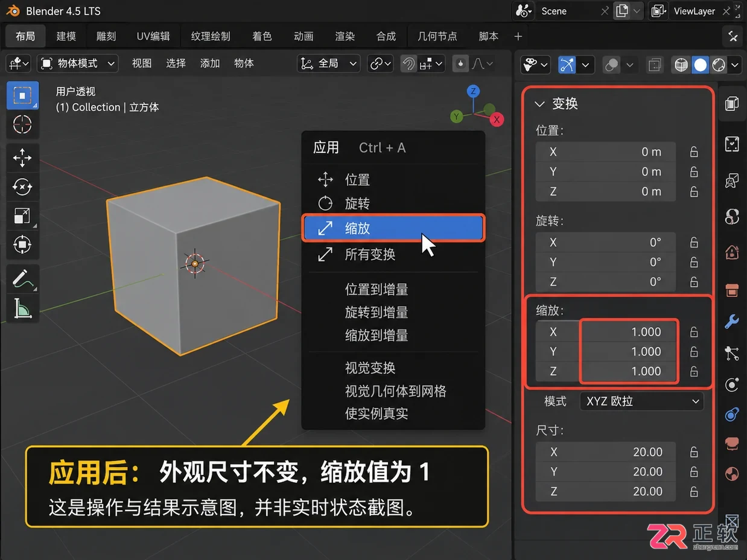The image size is (747, 560).
Task: Switch to wireframe viewport shading
Action: coord(681,65)
